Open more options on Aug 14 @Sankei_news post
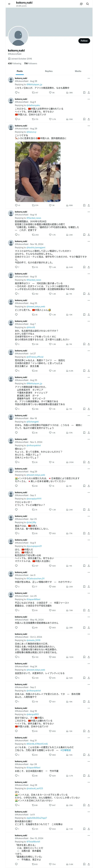 point(89,212)
